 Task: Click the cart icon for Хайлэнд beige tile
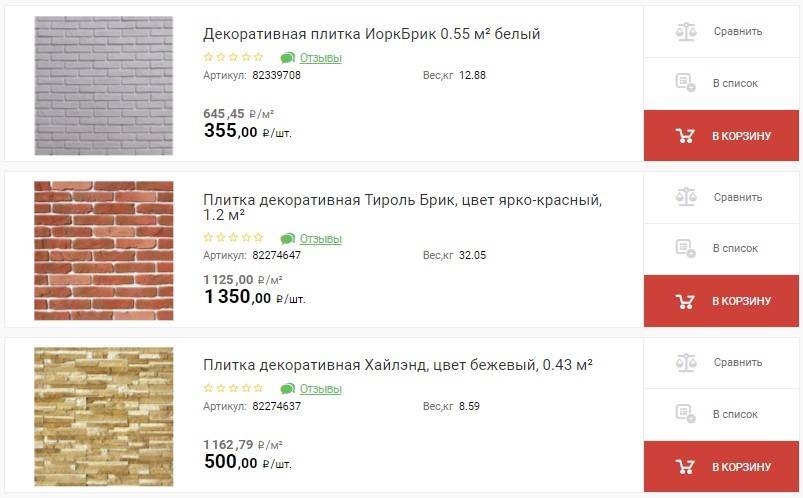[x=685, y=466]
